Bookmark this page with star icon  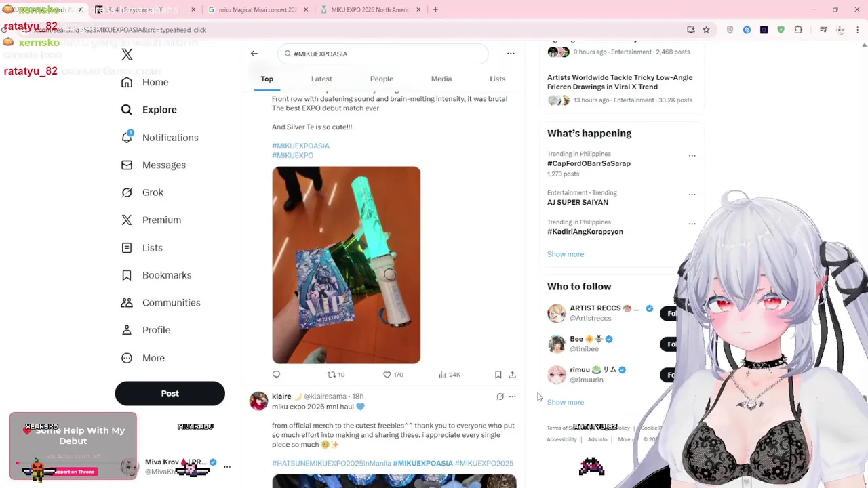tap(706, 30)
